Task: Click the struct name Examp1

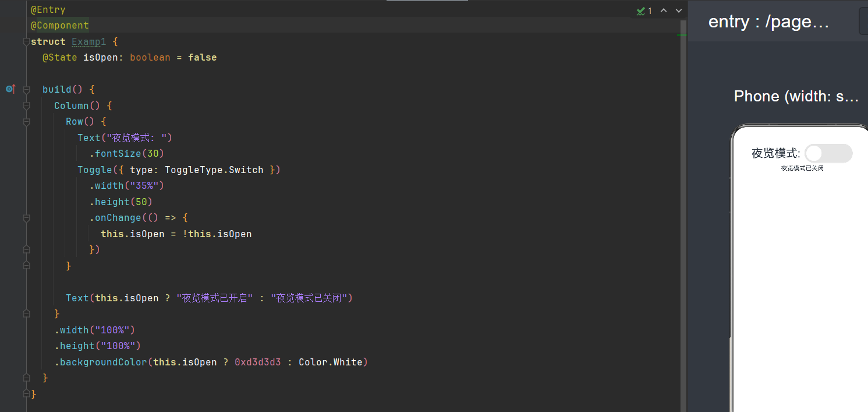Action: point(89,42)
